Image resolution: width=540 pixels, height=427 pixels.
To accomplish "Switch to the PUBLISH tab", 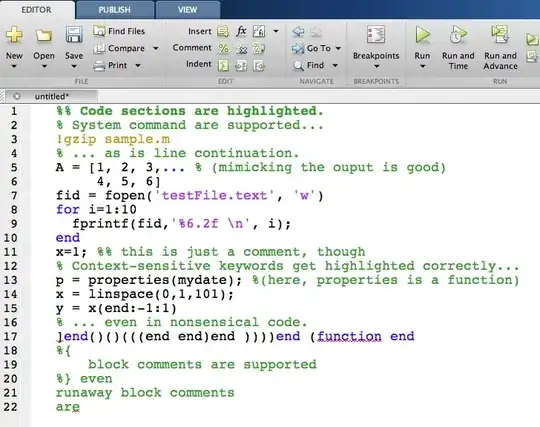I will 114,10.
